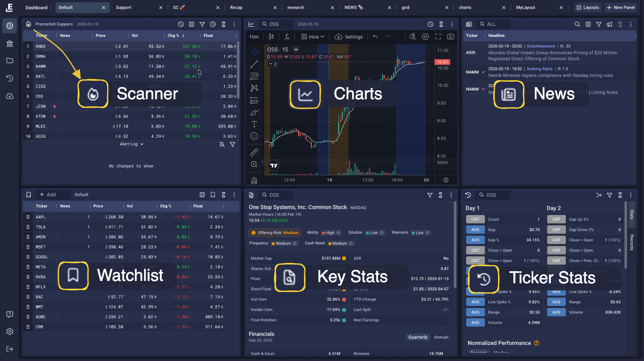Switch to the research tab
This screenshot has width=644, height=361.
tap(296, 7)
